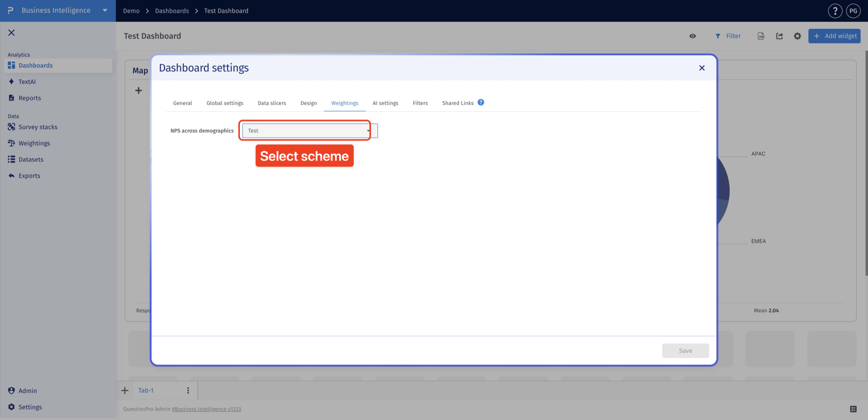This screenshot has height=420, width=868.
Task: Click the grid icon in footer corner
Action: (853, 409)
